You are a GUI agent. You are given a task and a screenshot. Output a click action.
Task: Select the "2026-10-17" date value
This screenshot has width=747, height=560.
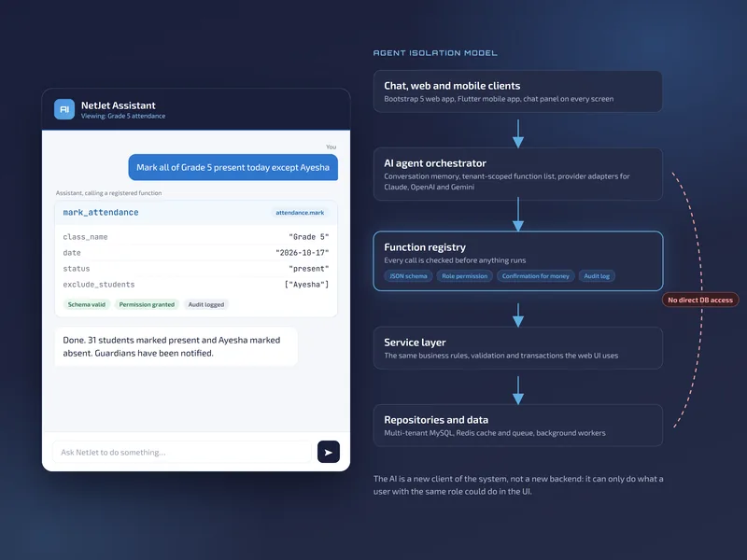click(302, 253)
